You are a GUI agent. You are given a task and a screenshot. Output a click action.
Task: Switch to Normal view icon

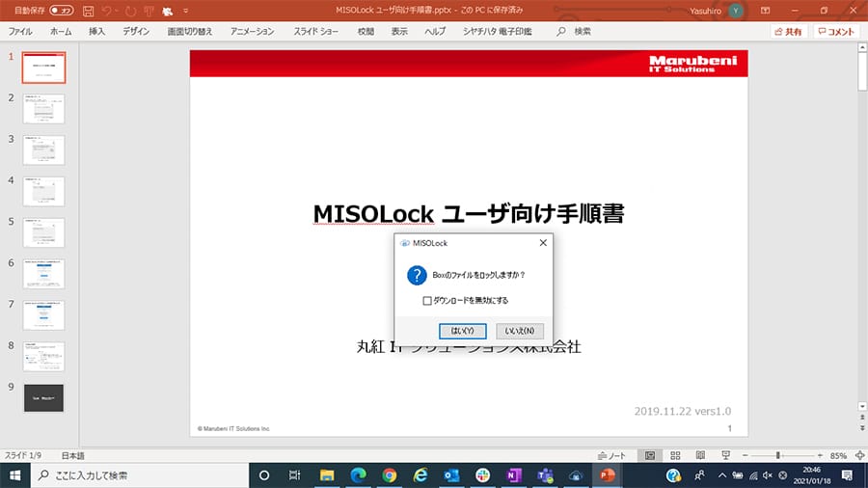click(x=650, y=456)
